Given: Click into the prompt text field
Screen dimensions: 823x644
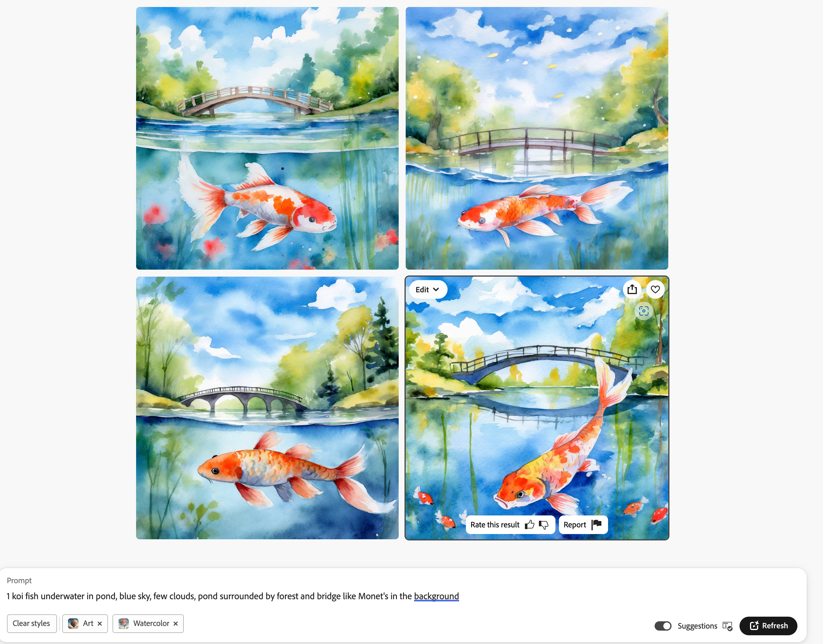Looking at the screenshot, I should 403,596.
